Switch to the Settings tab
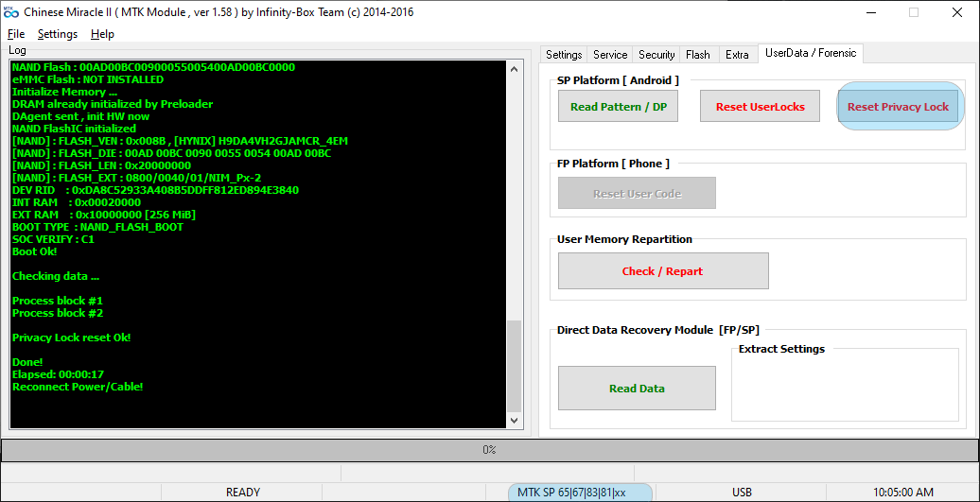Image resolution: width=980 pixels, height=502 pixels. point(564,54)
